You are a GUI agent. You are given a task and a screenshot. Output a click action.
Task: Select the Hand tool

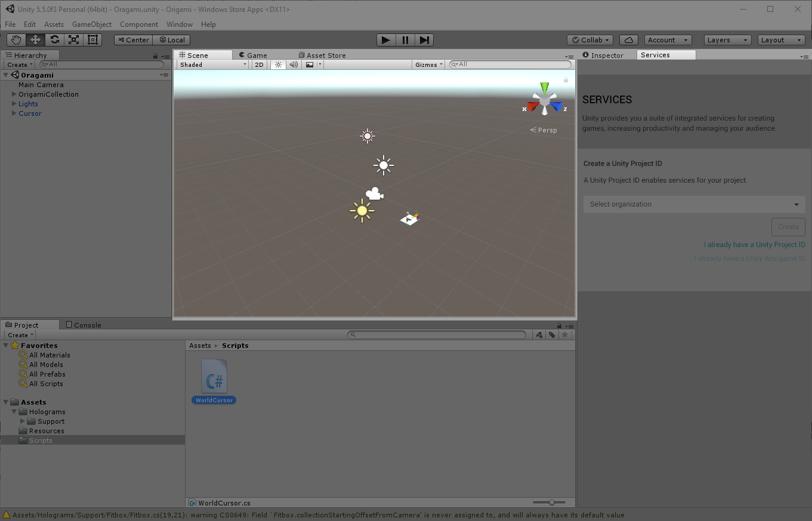pyautogui.click(x=16, y=40)
